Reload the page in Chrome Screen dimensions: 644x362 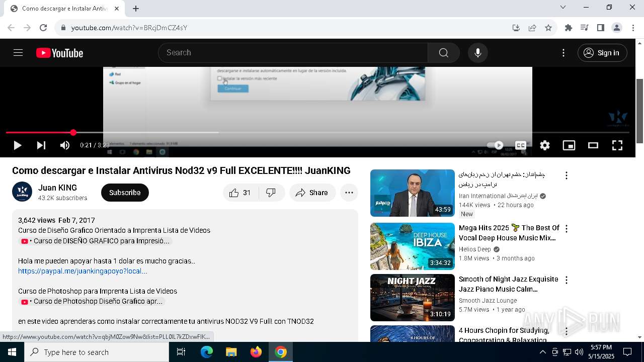click(43, 28)
